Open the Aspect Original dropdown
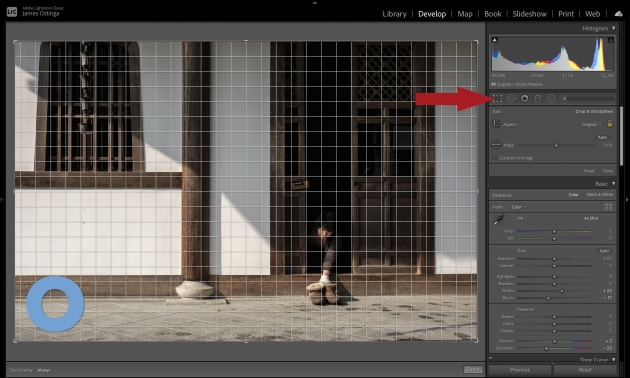 click(591, 125)
